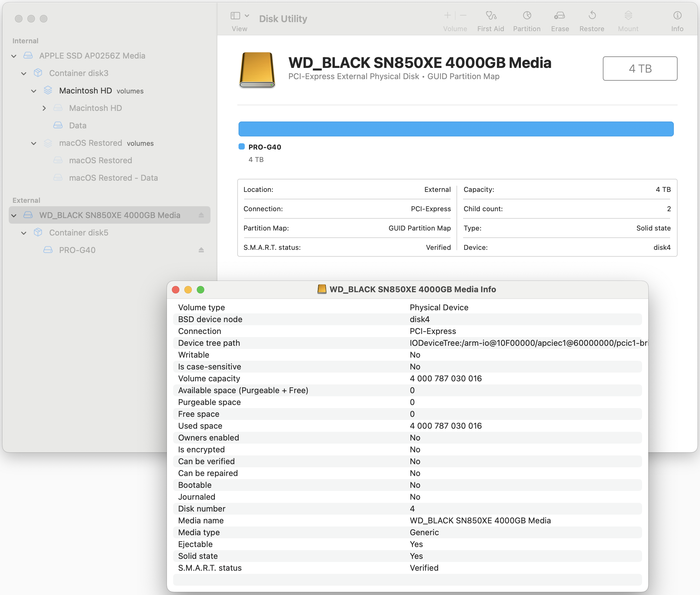
Task: Select the dimmed Macintosh HD volume
Action: click(95, 108)
